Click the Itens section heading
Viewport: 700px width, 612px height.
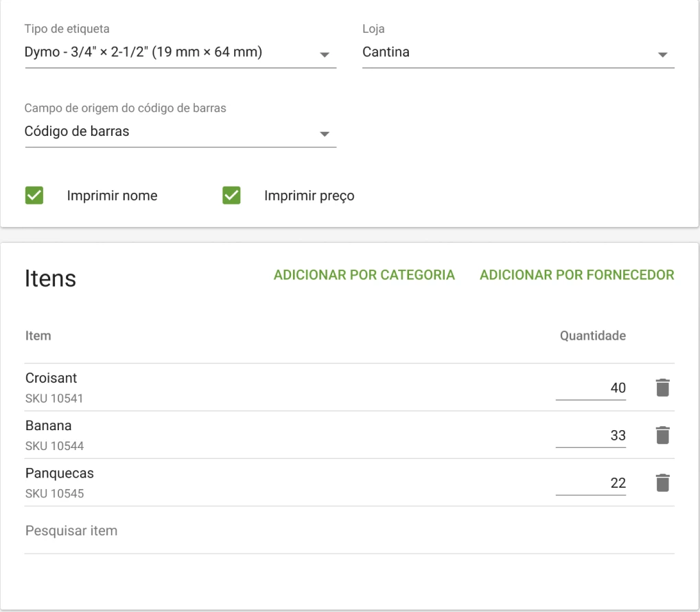tap(51, 279)
